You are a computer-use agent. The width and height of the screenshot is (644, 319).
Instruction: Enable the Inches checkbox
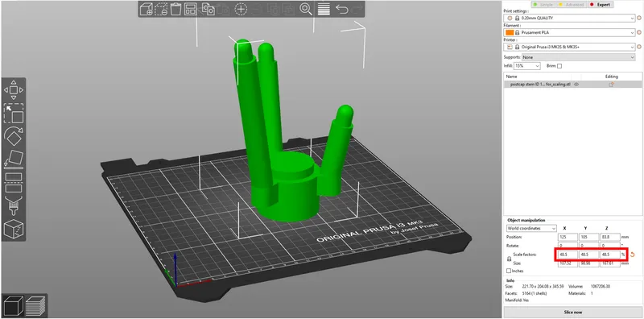[509, 271]
